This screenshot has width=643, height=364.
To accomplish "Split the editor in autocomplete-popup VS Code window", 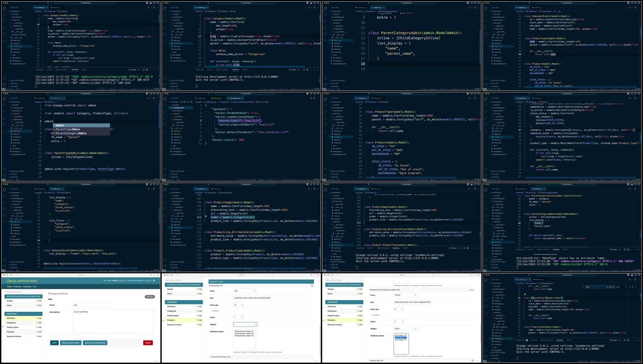I will 154,98.
